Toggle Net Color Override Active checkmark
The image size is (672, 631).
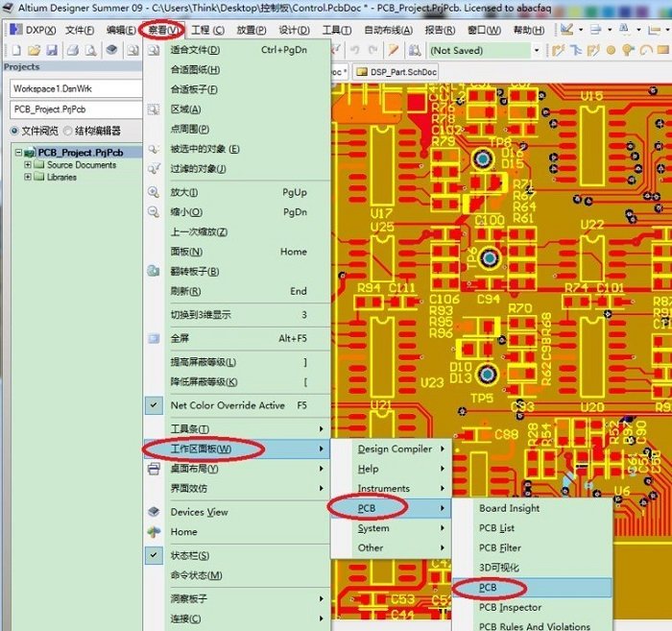click(x=154, y=405)
